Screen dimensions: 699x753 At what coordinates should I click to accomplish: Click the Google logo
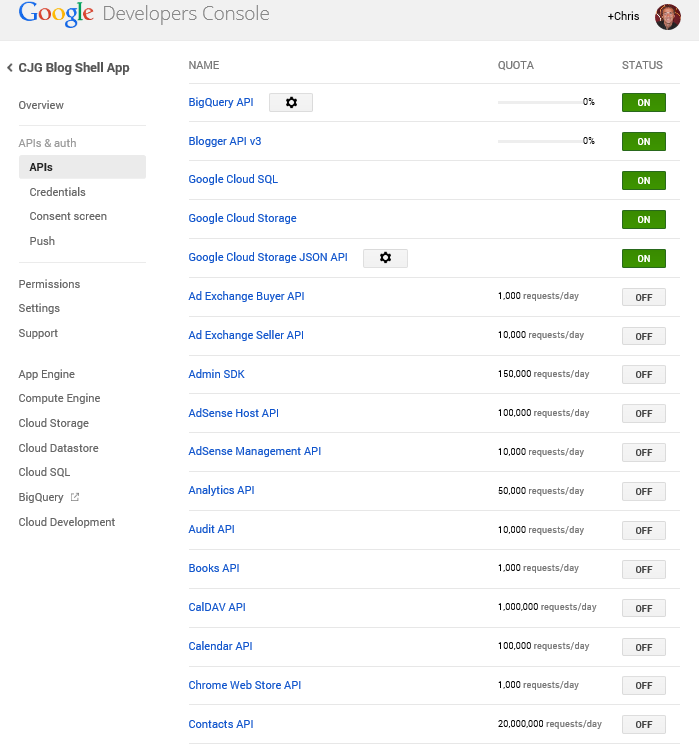(56, 14)
